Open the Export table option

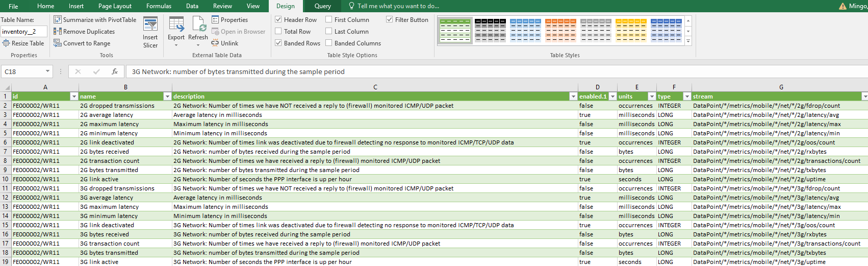(176, 31)
